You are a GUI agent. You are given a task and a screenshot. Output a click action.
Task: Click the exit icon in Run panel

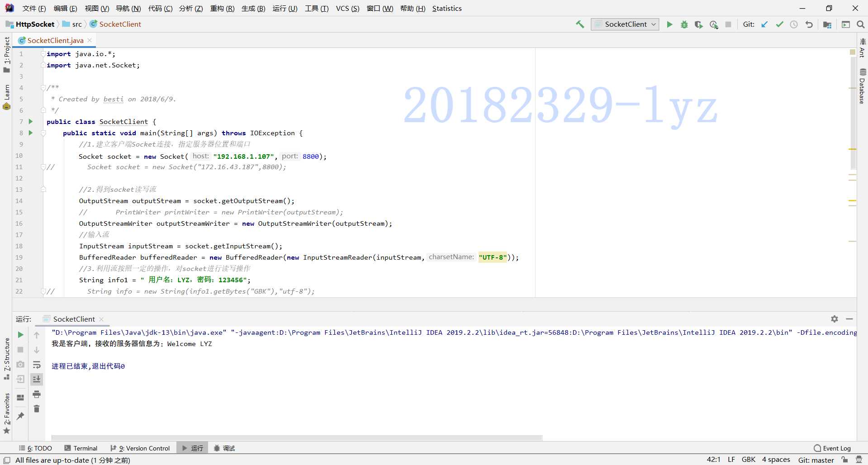pyautogui.click(x=20, y=379)
